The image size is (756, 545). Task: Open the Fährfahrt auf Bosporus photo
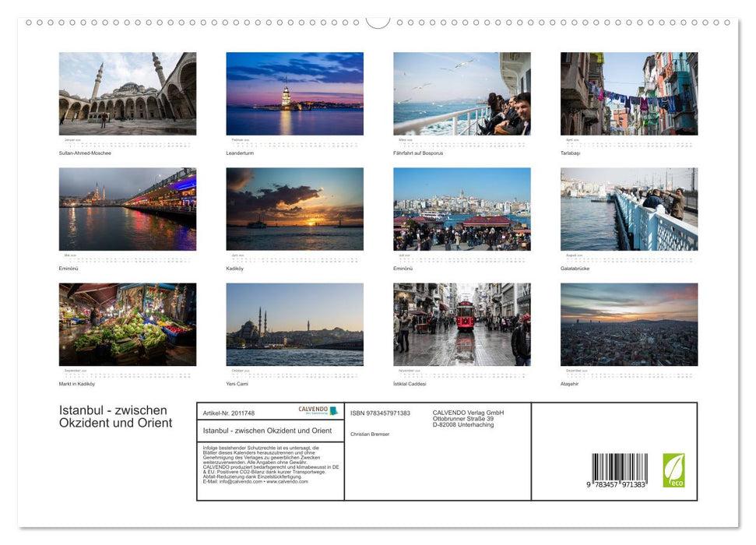(x=462, y=93)
